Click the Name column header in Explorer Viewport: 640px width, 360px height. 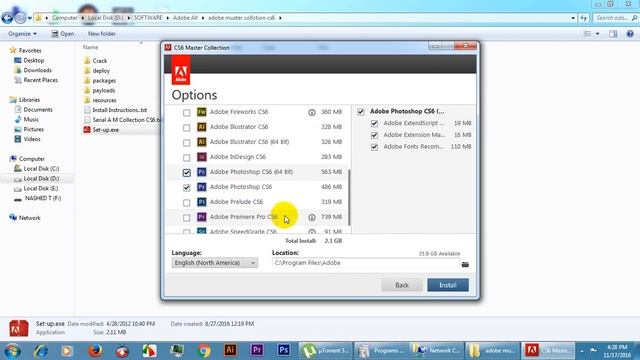click(x=91, y=47)
